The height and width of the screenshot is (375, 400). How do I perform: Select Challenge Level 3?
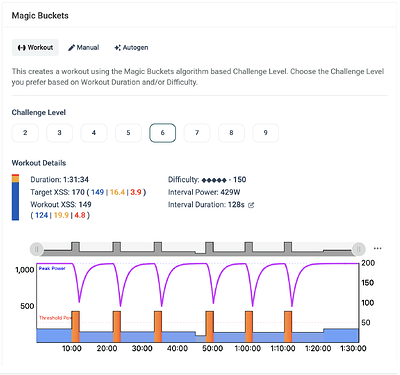pos(59,133)
